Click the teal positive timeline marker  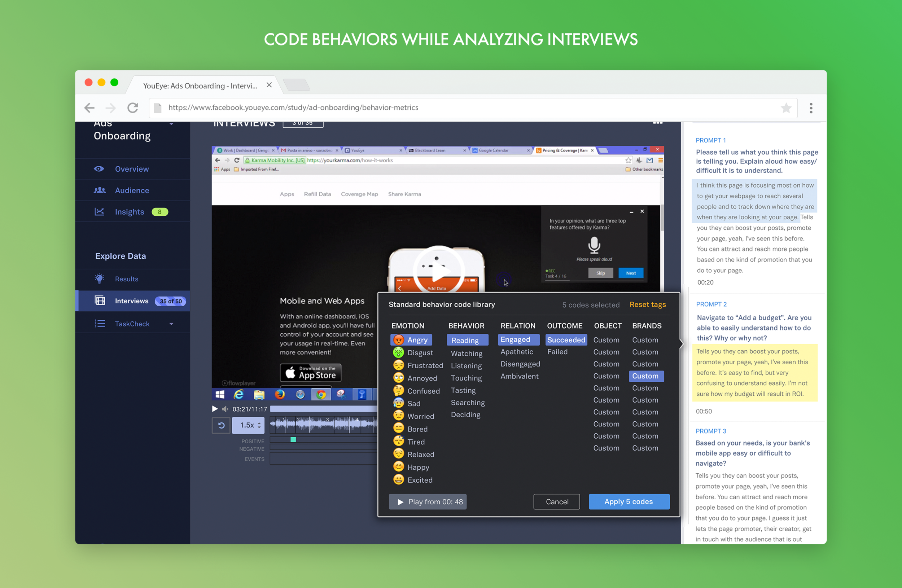(293, 439)
